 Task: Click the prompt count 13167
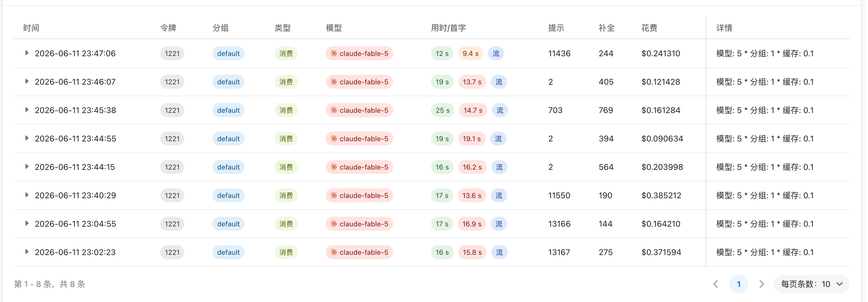pyautogui.click(x=559, y=252)
